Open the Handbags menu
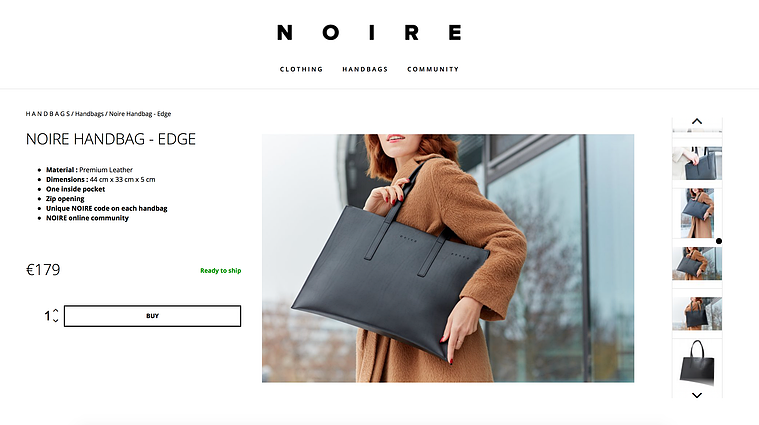Viewport: 759px width, 425px height. [365, 69]
